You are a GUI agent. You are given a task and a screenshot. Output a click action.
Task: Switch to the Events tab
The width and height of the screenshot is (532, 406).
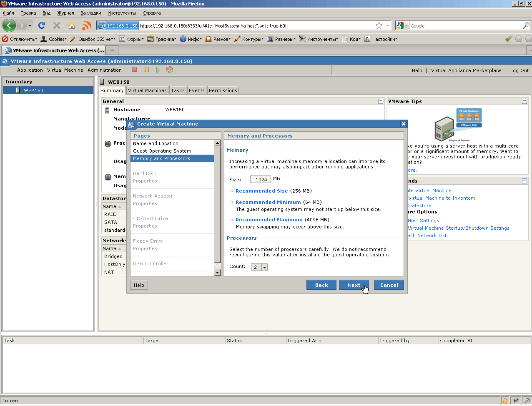196,90
